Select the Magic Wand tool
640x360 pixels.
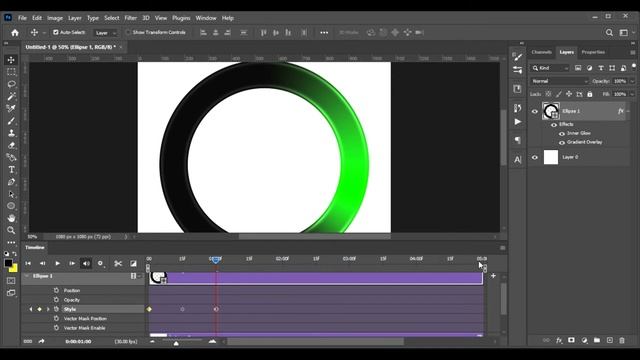tap(11, 96)
